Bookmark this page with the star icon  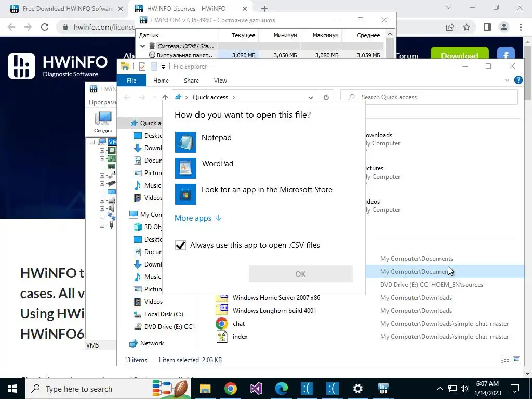click(467, 27)
